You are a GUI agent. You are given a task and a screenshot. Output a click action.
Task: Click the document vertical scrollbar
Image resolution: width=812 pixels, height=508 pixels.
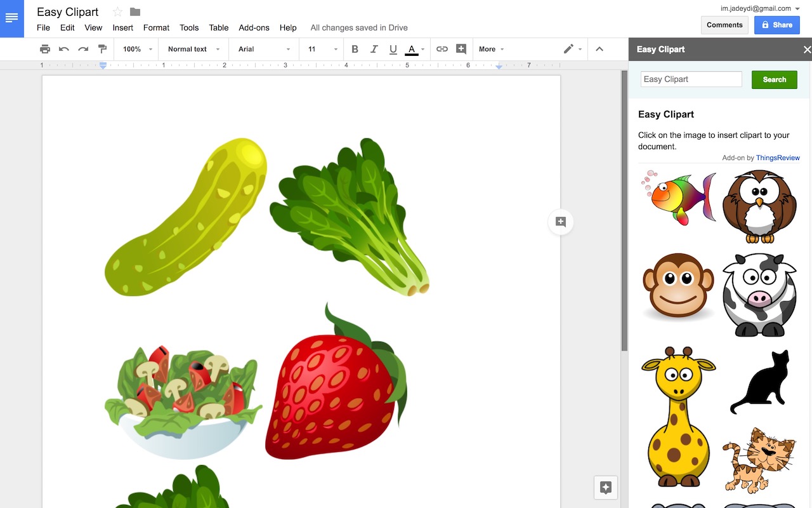point(624,210)
